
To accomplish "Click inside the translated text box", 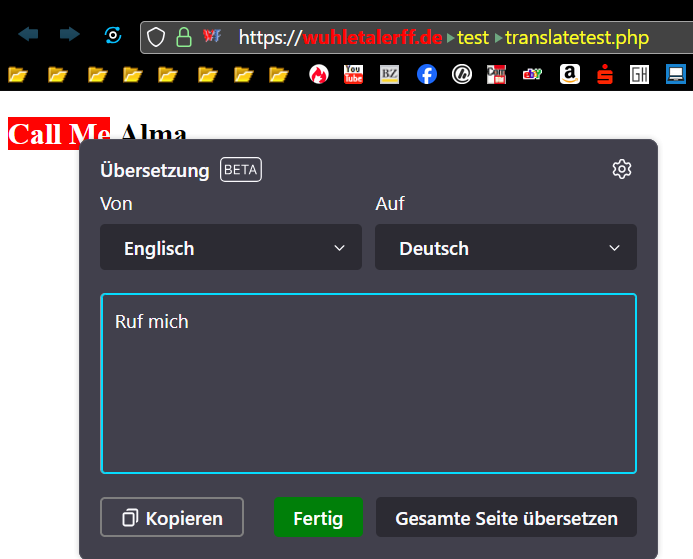I will coord(368,384).
